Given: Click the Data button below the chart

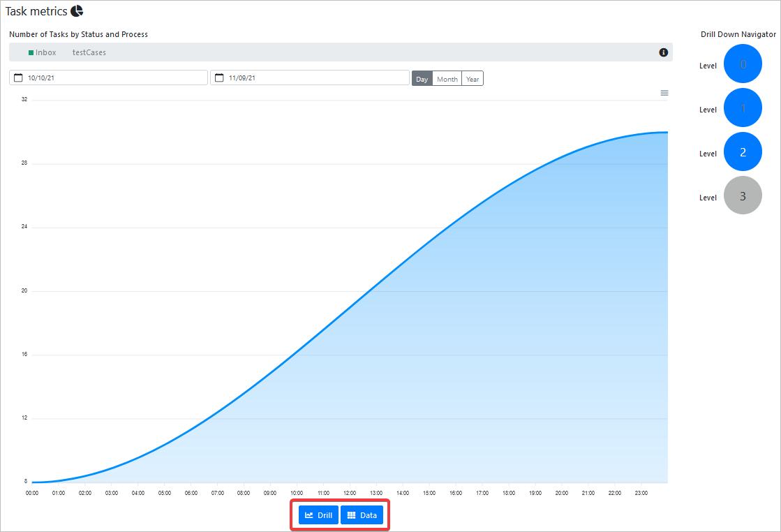Looking at the screenshot, I should point(362,515).
